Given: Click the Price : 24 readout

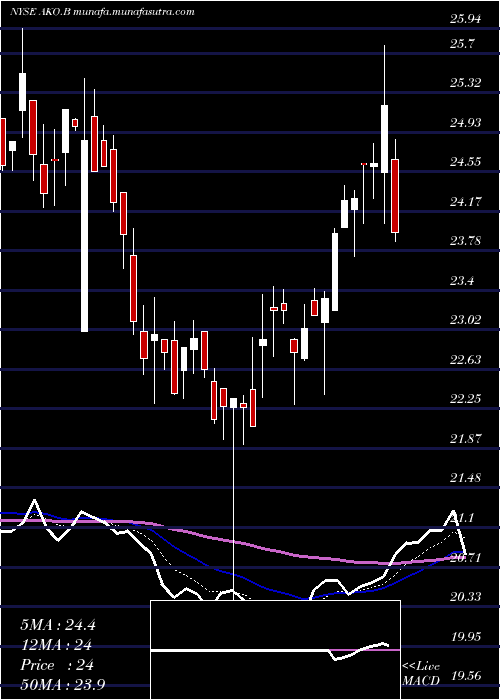Looking at the screenshot, I should 57,665.
